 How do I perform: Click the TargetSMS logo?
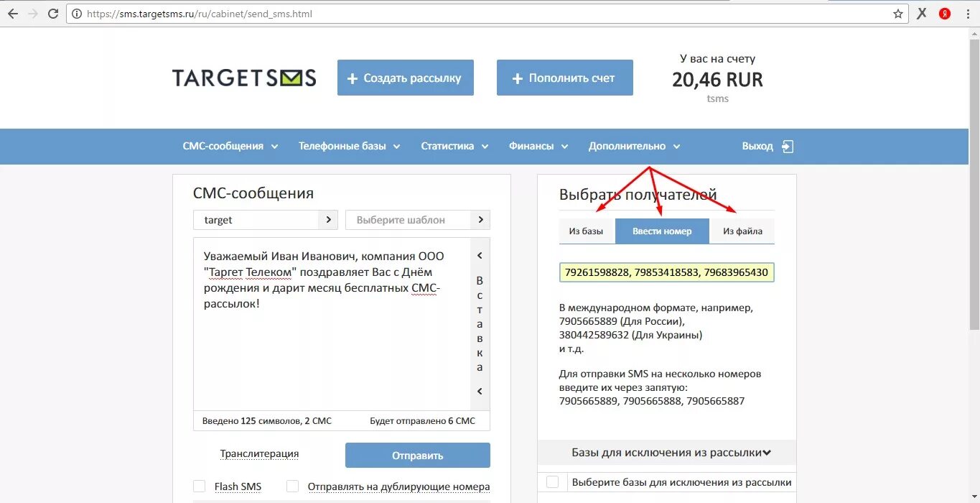pos(244,78)
